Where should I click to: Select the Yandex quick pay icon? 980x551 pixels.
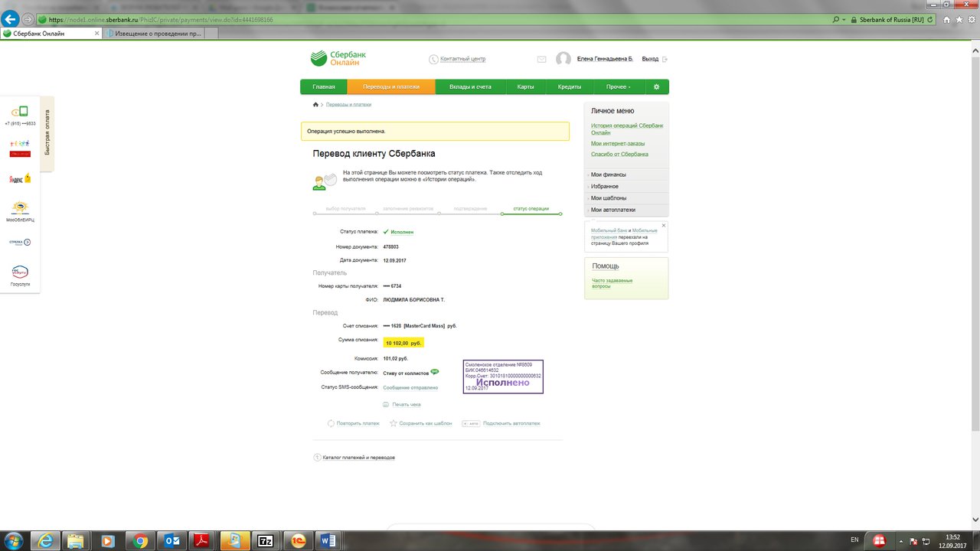point(20,178)
